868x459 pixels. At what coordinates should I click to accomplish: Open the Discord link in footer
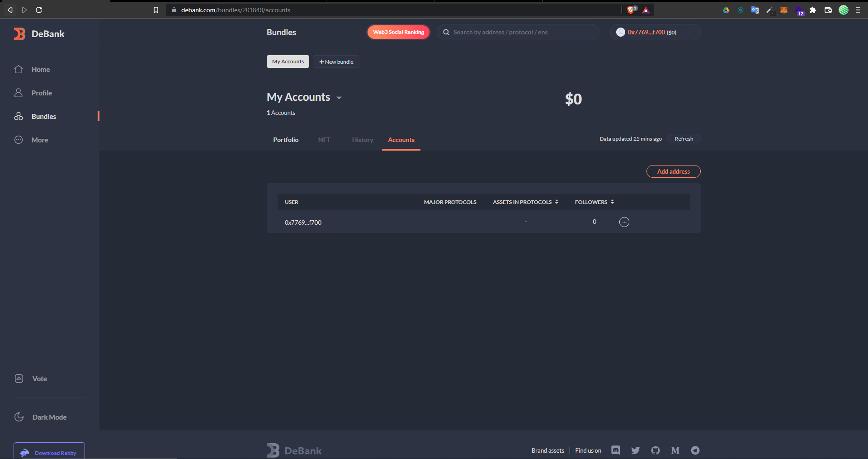click(616, 450)
